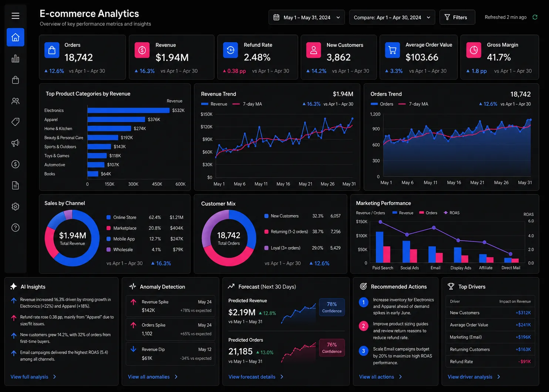549x392 pixels.
Task: Open the May 1 – May 31 date dropdown
Action: coord(307,17)
